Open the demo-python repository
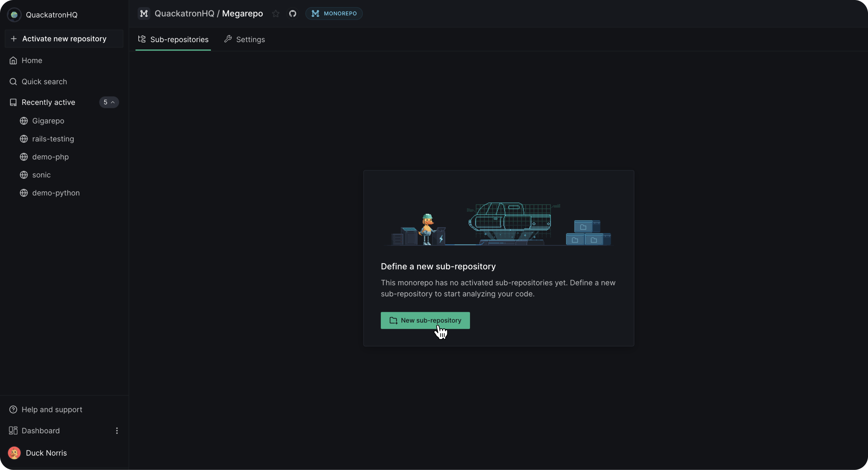The image size is (868, 470). coord(56,193)
